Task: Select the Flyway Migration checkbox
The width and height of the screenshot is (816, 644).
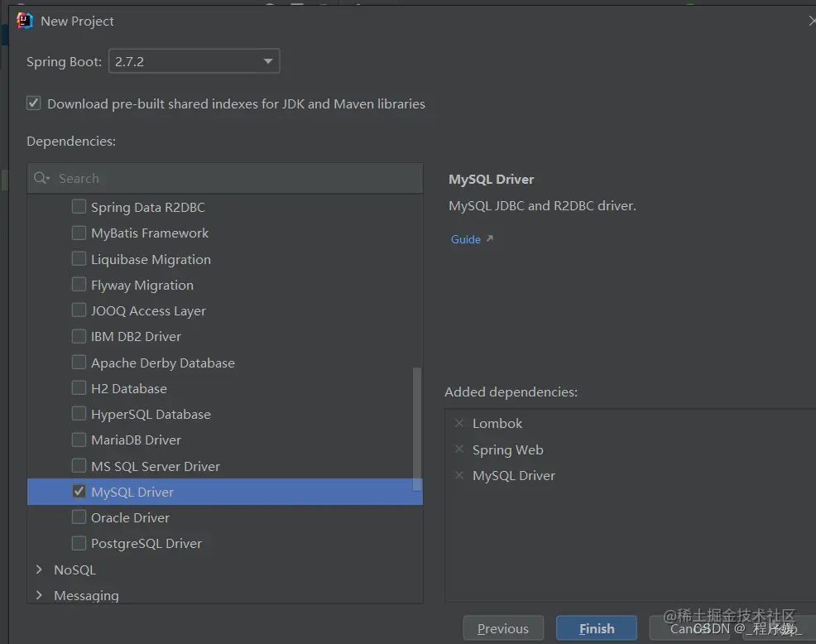Action: coord(79,284)
